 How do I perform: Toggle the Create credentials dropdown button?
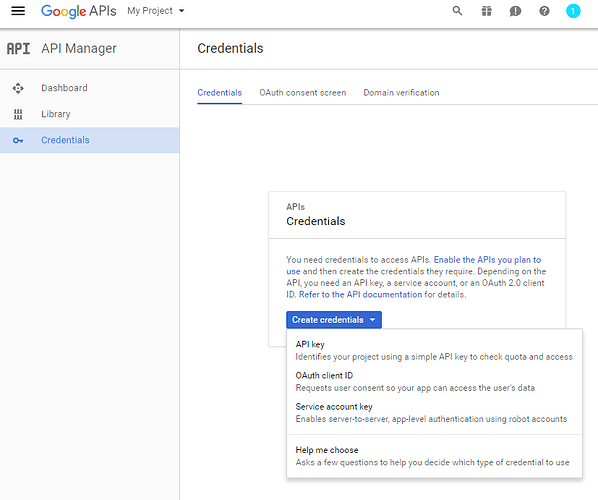tap(334, 320)
